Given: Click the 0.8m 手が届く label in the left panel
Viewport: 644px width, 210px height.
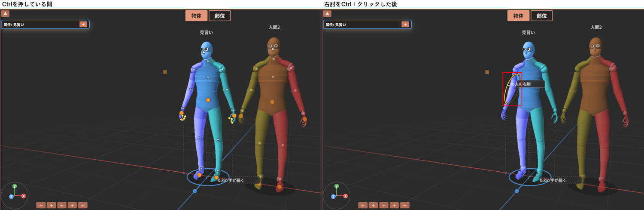Looking at the screenshot, I should pos(231,181).
